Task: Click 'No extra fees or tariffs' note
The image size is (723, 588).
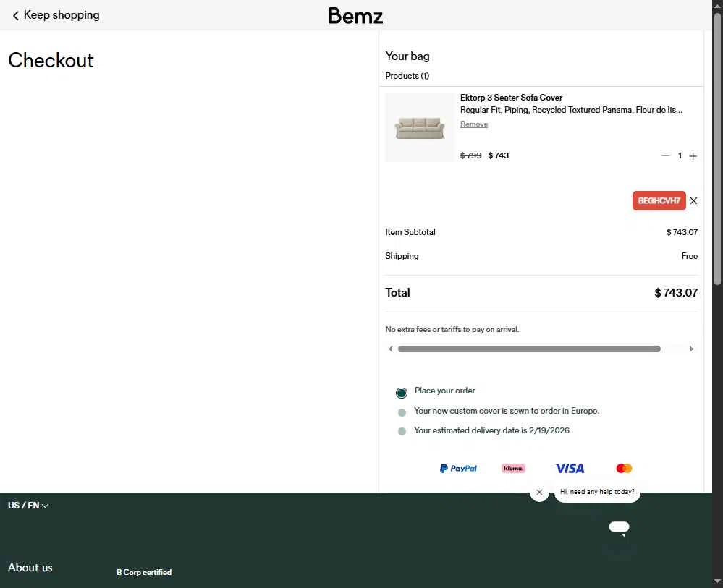Action: coord(452,330)
